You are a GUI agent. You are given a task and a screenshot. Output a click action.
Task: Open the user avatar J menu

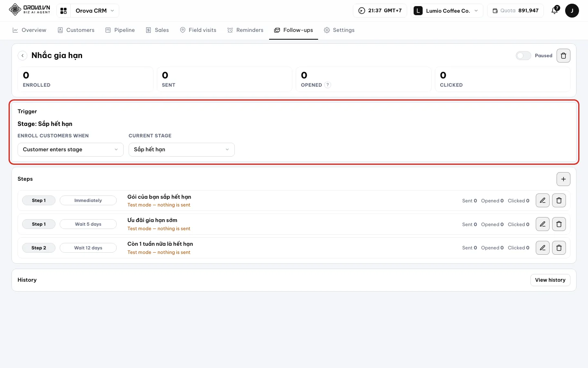[x=572, y=11]
